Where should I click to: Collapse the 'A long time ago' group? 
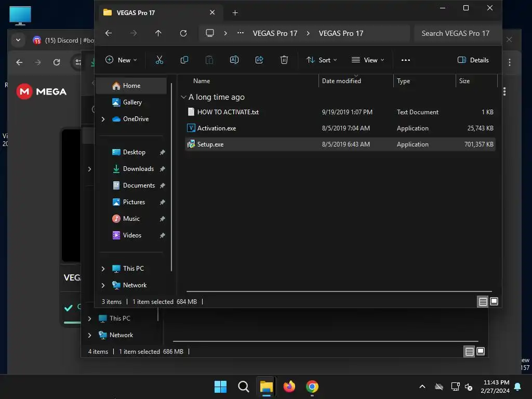tap(183, 97)
